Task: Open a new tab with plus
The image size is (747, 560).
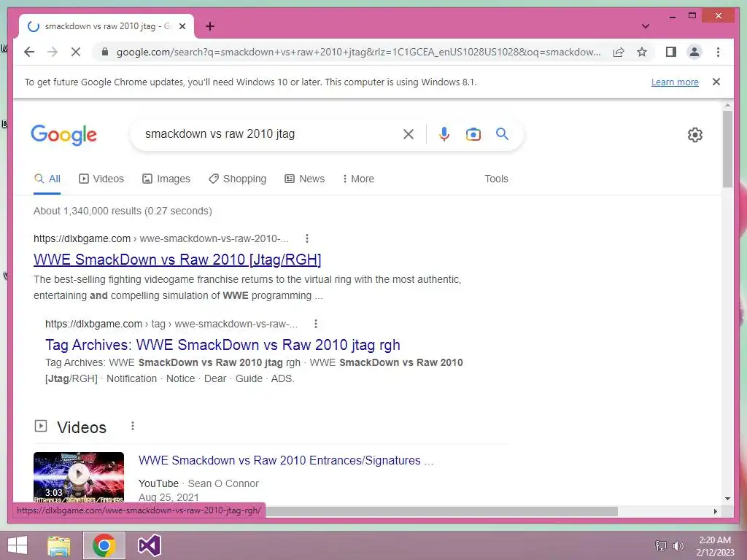Action: tap(209, 26)
